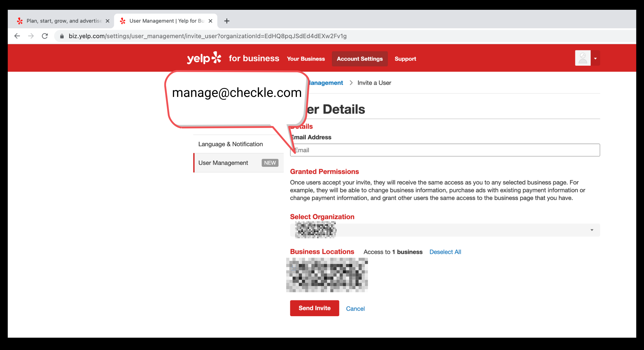The image size is (644, 350).
Task: Click the Send Invite button
Action: (x=314, y=308)
